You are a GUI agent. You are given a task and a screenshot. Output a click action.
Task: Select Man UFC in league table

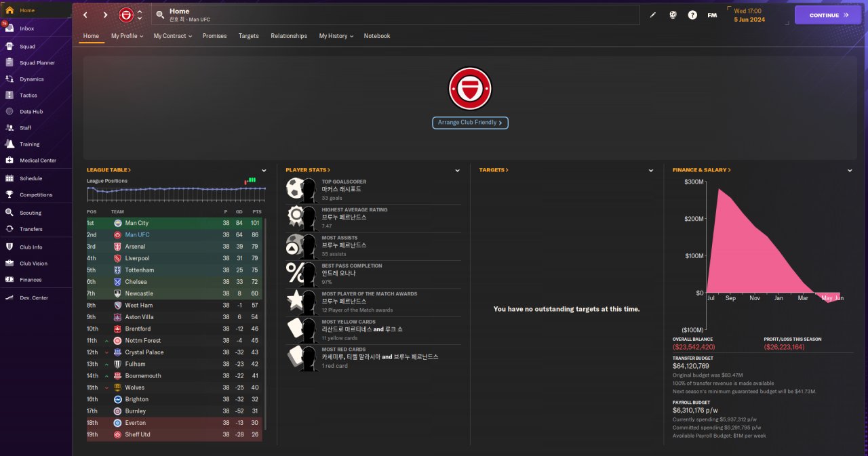175,235
